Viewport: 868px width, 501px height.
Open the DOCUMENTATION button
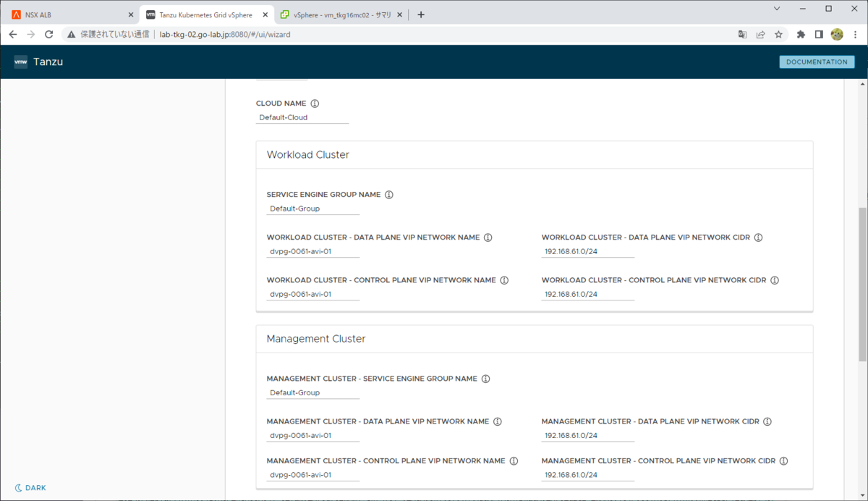click(817, 62)
